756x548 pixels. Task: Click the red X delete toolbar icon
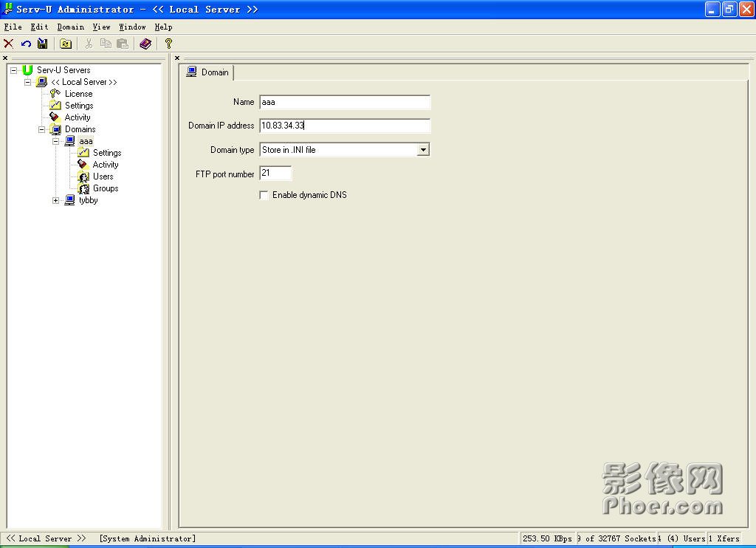[x=9, y=44]
